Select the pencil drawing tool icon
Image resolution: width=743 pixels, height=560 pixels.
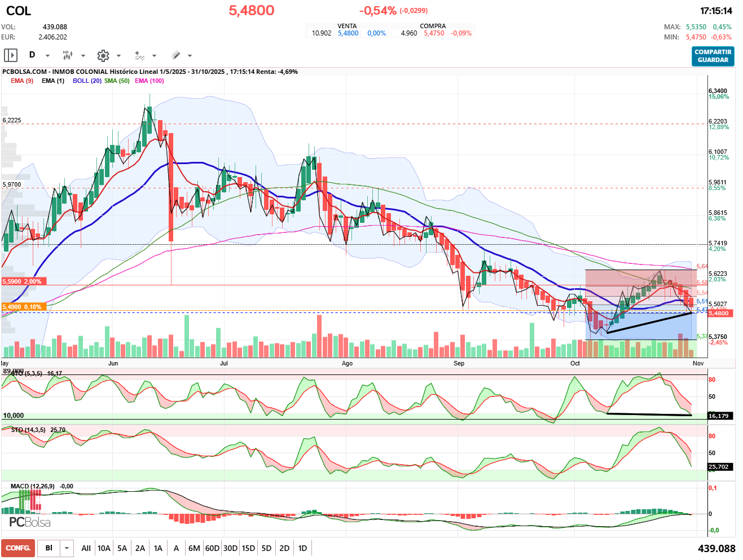coord(175,55)
